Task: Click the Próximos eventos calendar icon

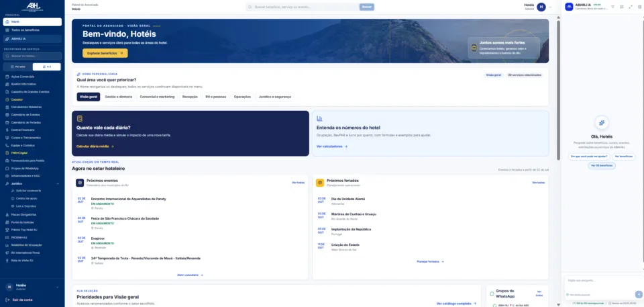Action: pos(80,183)
